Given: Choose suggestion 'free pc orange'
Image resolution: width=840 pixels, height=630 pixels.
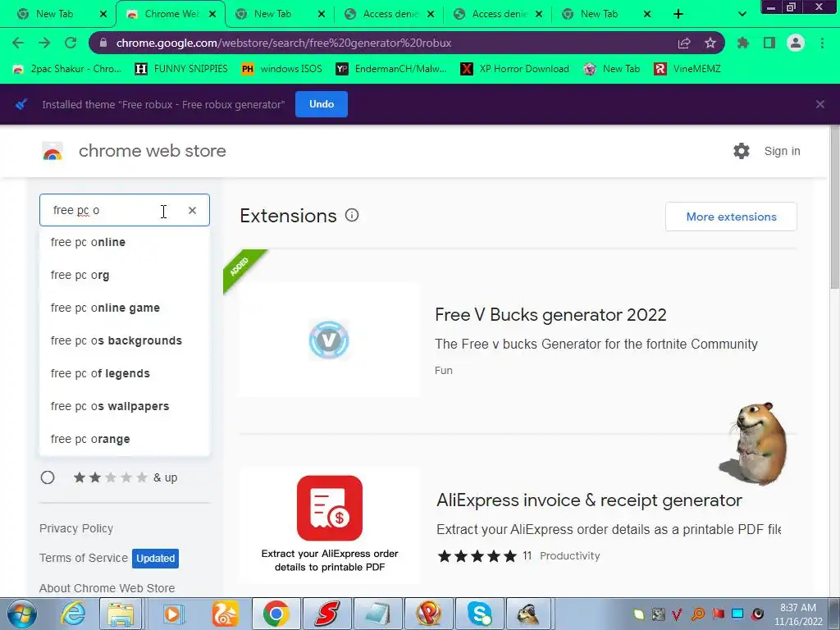Looking at the screenshot, I should tap(125, 439).
